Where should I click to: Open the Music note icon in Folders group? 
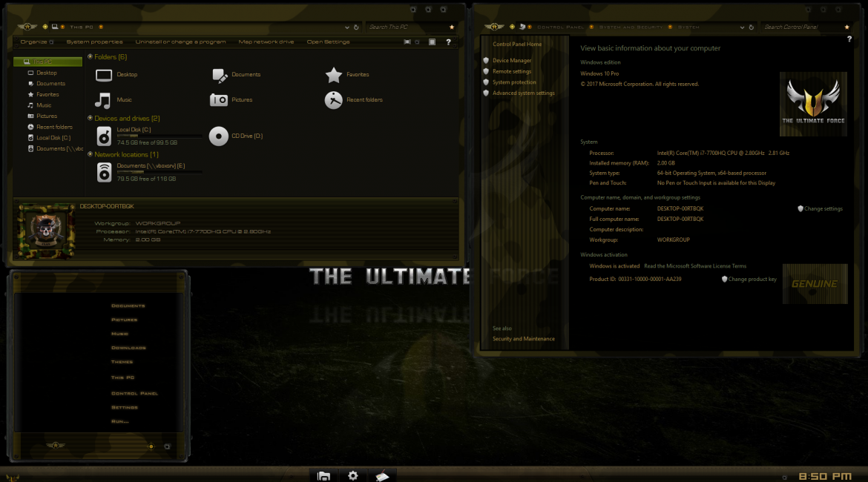[103, 100]
